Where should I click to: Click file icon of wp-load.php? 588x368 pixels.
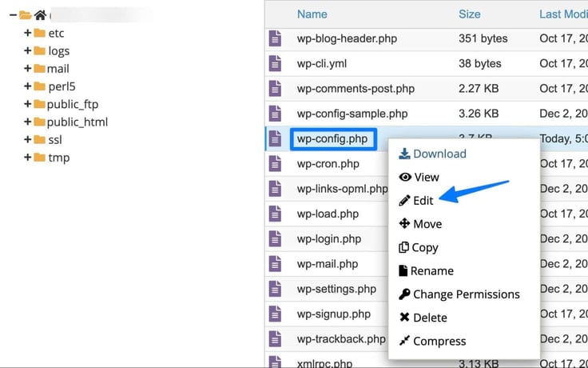tap(275, 214)
